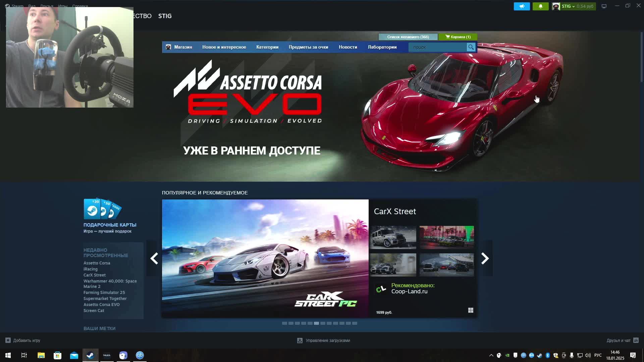Open downloads via Управление загрузками icon
The width and height of the screenshot is (644, 362).
[x=299, y=340]
